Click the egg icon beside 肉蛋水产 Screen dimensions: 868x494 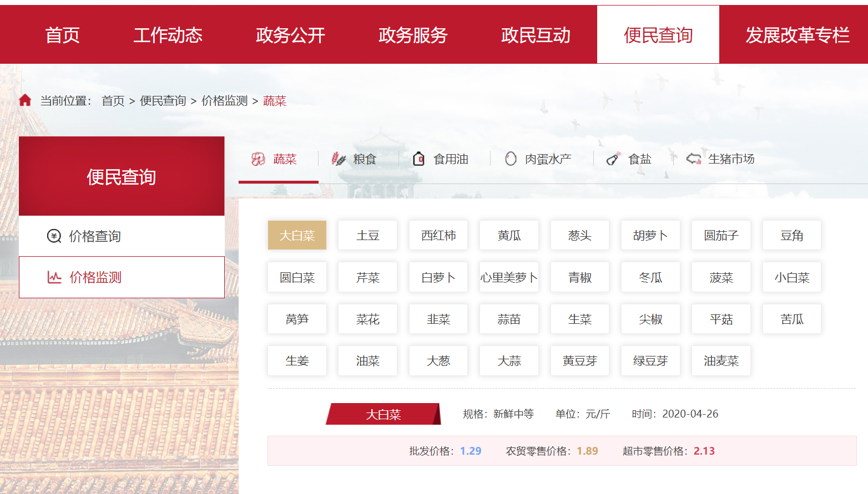(x=511, y=159)
